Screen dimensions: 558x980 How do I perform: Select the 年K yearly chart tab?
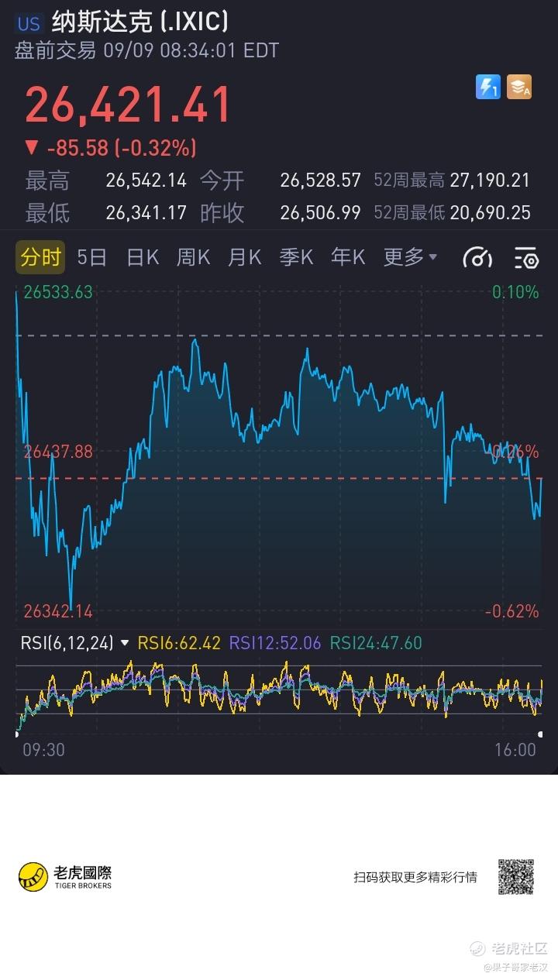click(x=348, y=257)
